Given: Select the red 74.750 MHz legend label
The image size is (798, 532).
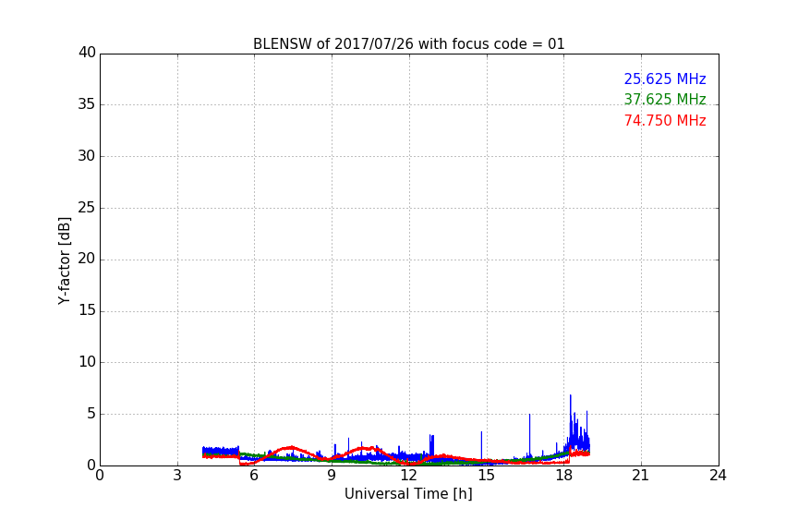Looking at the screenshot, I should (x=665, y=121).
